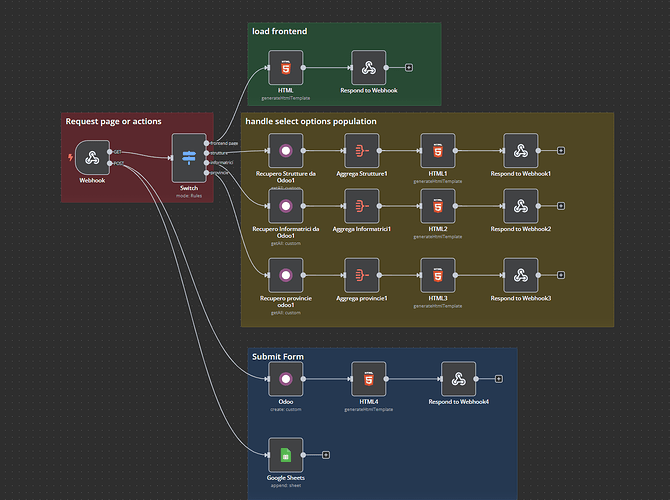This screenshot has height=500, width=670.
Task: Open the Switch node
Action: pyautogui.click(x=189, y=158)
